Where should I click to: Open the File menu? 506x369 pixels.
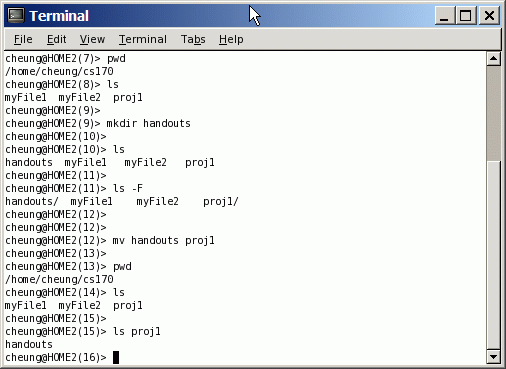[x=23, y=39]
